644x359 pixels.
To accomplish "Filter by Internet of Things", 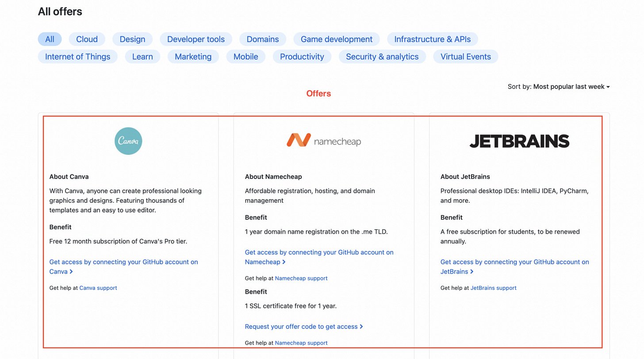I will (77, 57).
